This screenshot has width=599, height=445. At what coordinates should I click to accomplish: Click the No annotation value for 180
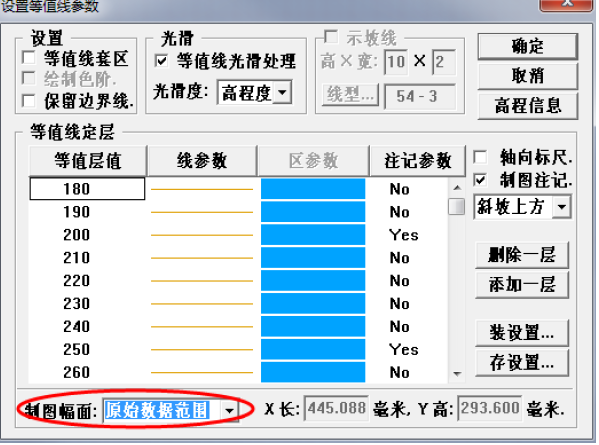click(x=400, y=189)
